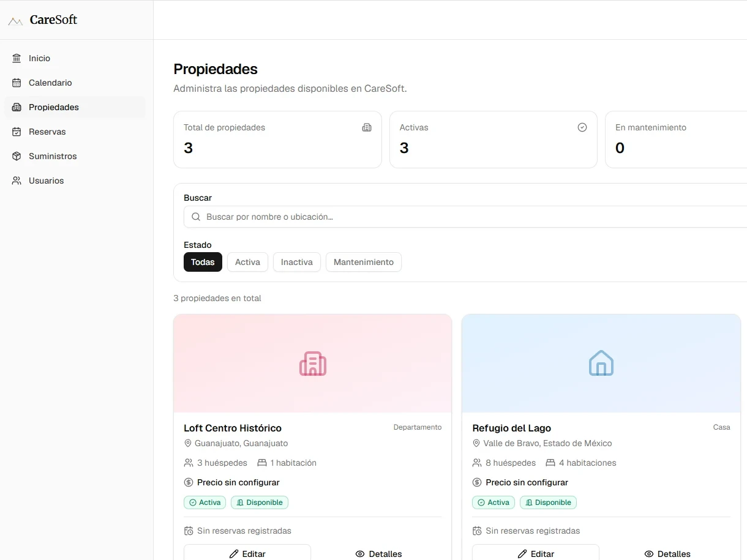Click the Inicio bank icon in sidebar
Screen dimensions: 747x560
pos(17,58)
